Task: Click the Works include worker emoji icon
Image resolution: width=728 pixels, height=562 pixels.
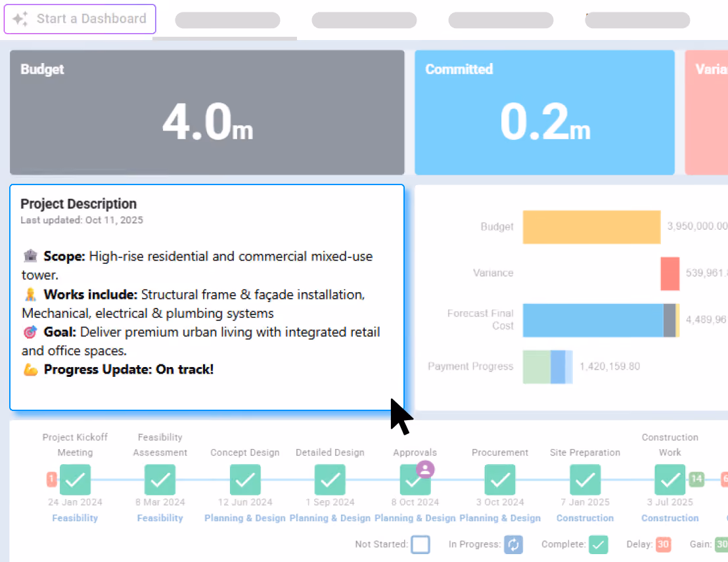Action: click(x=30, y=294)
